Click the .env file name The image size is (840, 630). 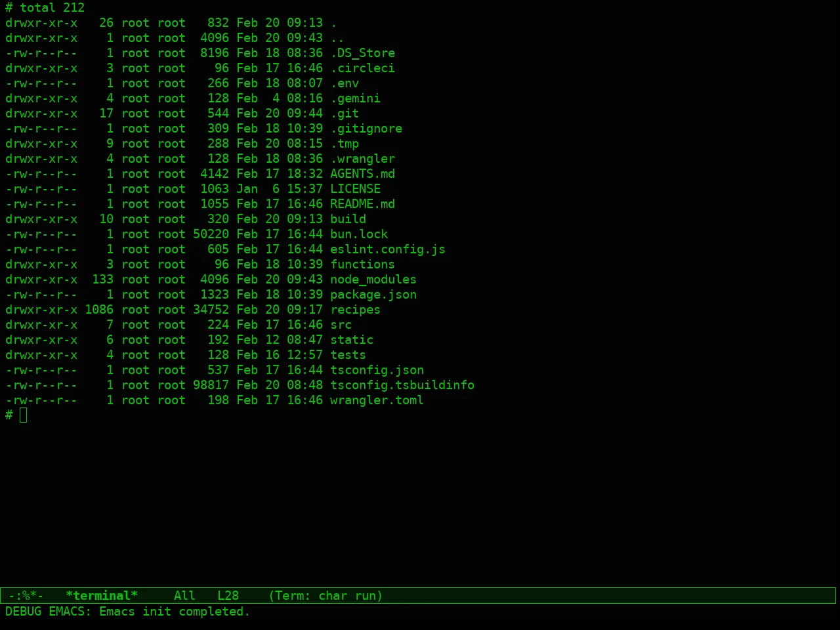[345, 83]
